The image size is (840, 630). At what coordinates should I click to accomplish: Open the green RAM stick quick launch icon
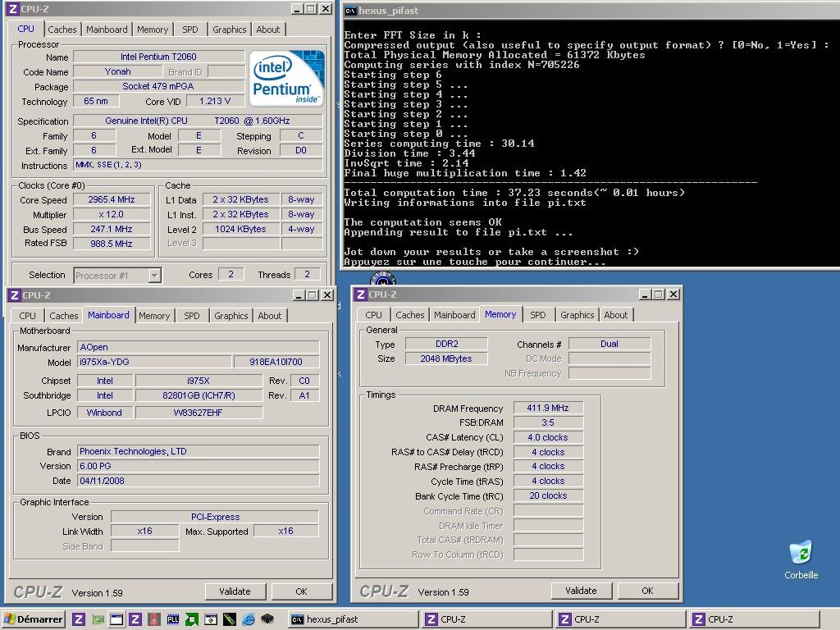[230, 619]
